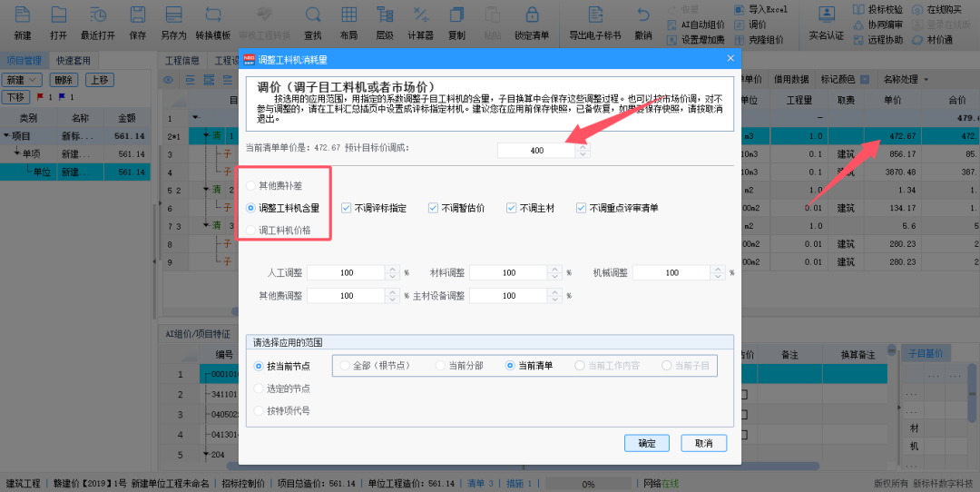Open the 实名认证 (Real-name verification) icon
The height and width of the screenshot is (492, 980).
point(826,15)
